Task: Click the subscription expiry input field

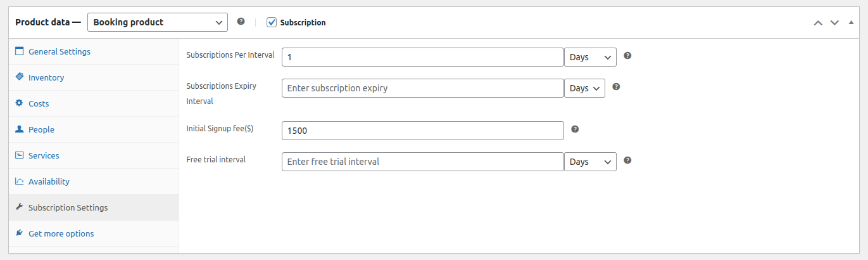Action: point(422,88)
